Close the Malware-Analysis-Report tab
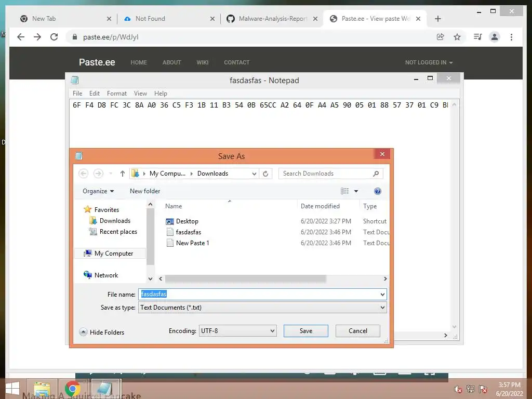The image size is (532, 399). [x=315, y=19]
